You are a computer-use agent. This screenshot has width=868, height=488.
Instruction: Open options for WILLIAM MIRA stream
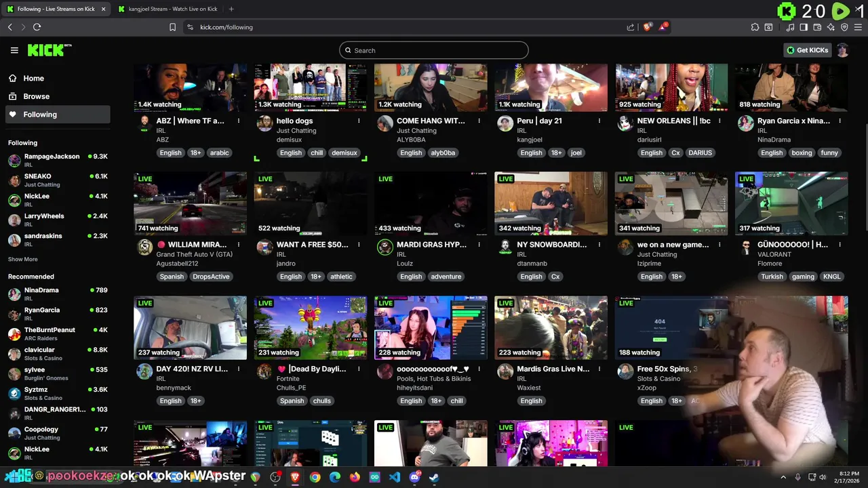pyautogui.click(x=239, y=245)
